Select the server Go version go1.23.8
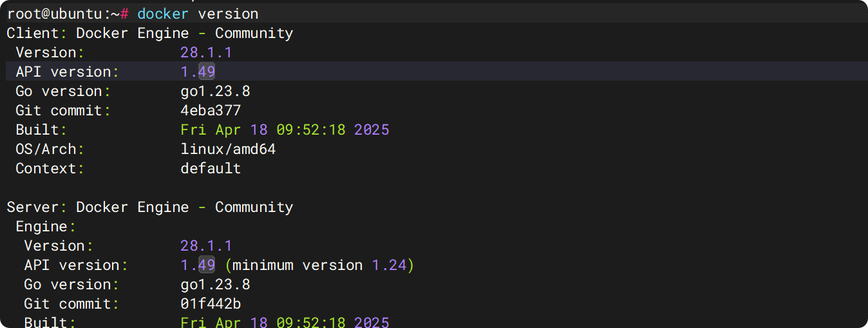 pyautogui.click(x=215, y=284)
